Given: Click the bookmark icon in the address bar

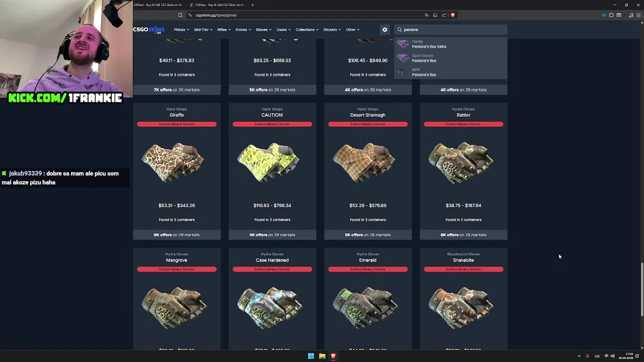Looking at the screenshot, I should [180, 15].
